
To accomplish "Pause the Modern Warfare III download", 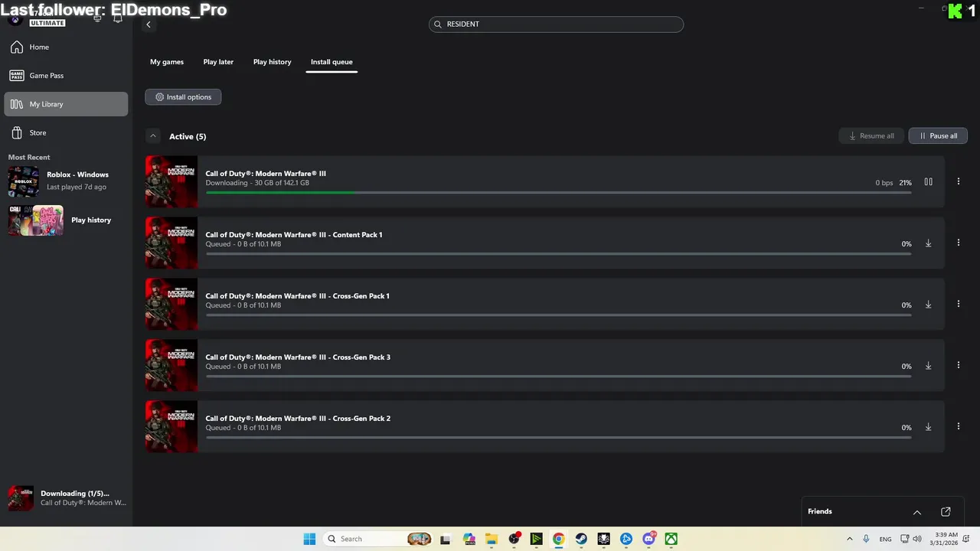I will (928, 182).
